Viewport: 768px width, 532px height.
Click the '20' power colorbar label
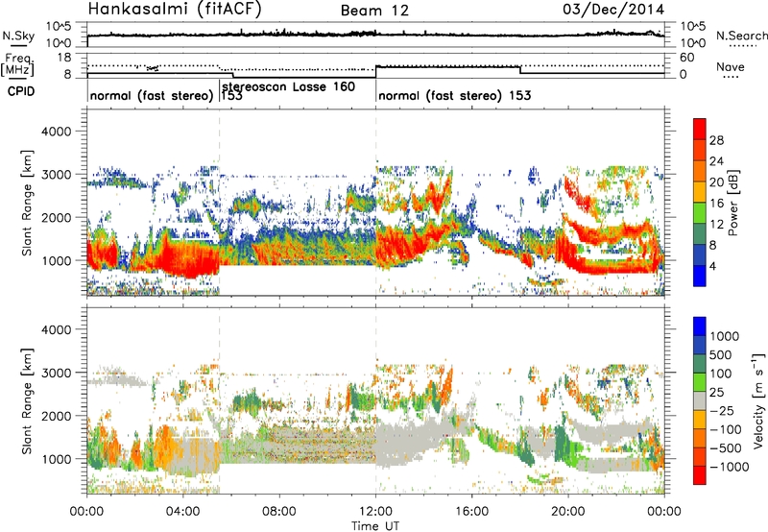click(x=716, y=182)
